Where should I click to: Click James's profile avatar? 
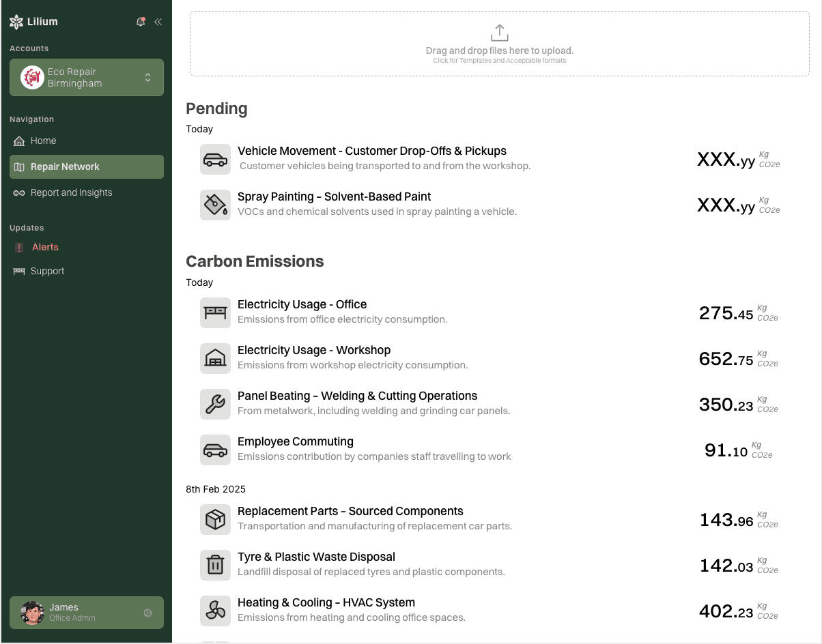(x=32, y=613)
